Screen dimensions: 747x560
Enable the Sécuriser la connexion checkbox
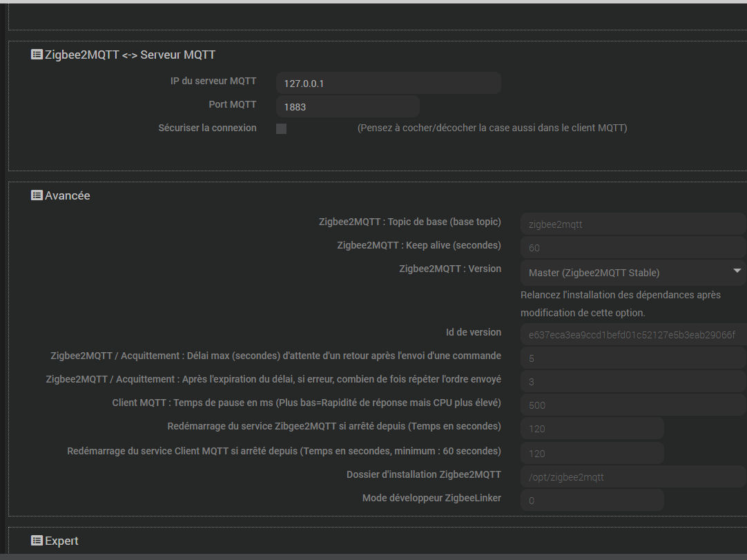[281, 128]
